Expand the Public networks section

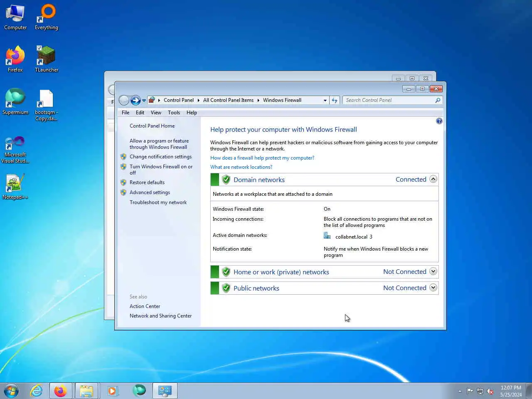point(433,288)
